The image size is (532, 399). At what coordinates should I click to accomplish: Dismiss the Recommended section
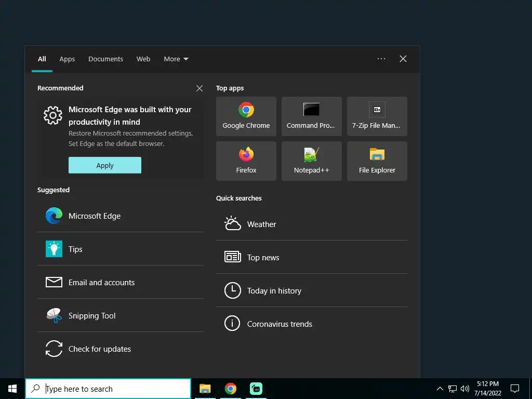[199, 88]
